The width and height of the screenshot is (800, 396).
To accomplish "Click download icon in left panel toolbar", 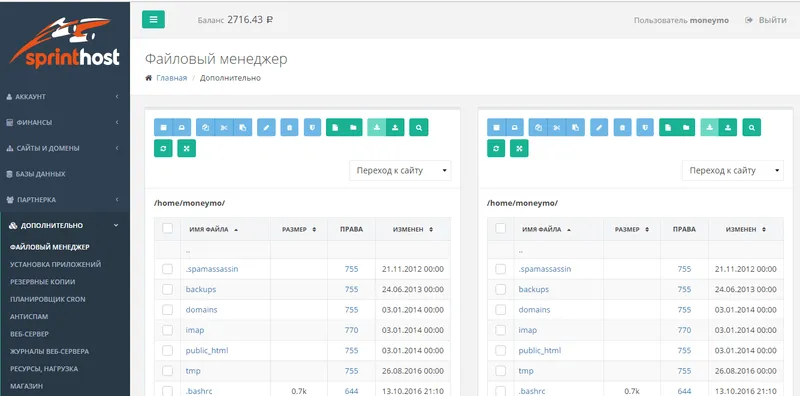I will pyautogui.click(x=377, y=127).
